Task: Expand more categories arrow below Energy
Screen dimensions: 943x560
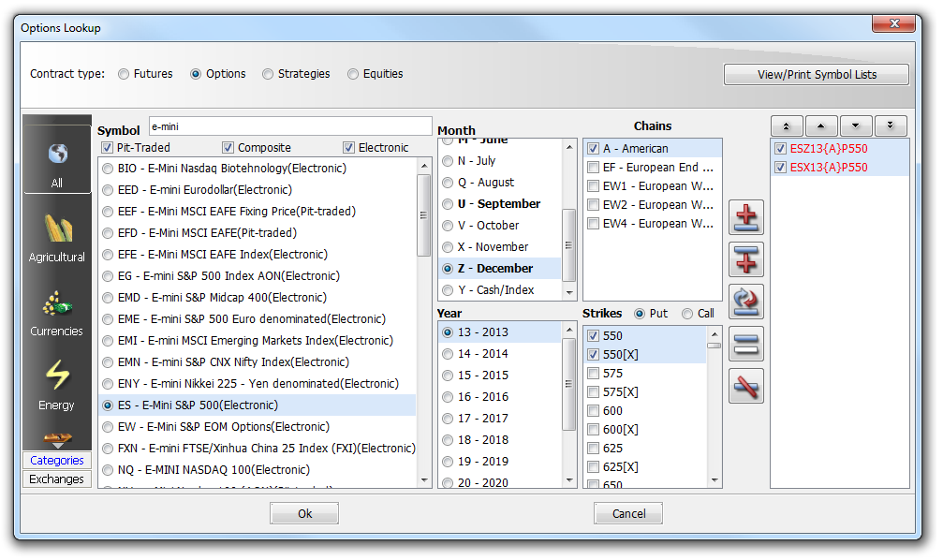Action: [57, 446]
